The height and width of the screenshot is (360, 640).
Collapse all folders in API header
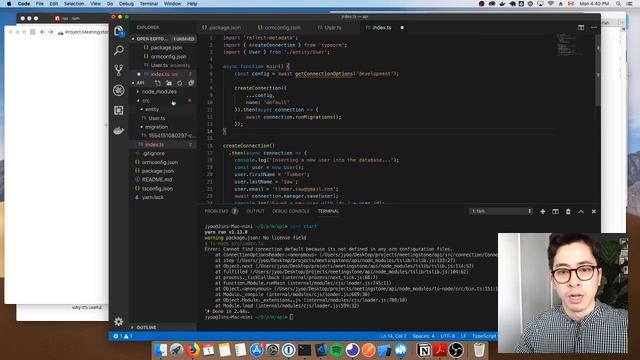tap(191, 83)
